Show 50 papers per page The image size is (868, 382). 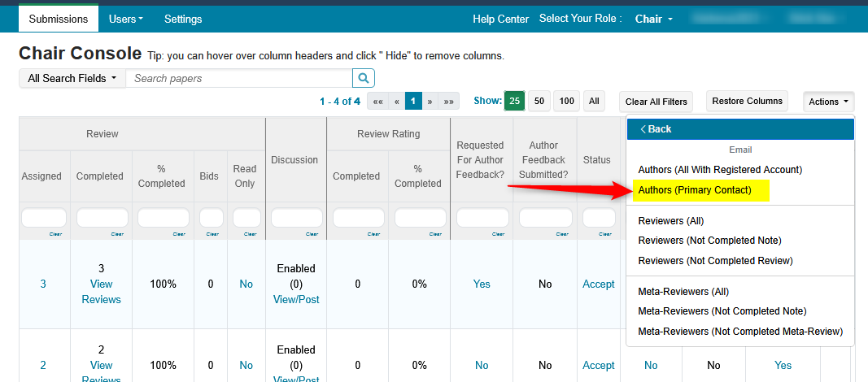click(x=539, y=102)
